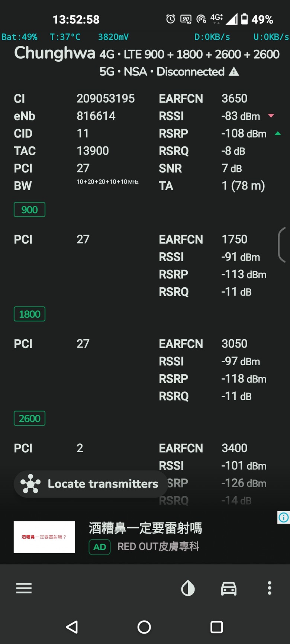Tap the Android back navigation button

(x=72, y=627)
